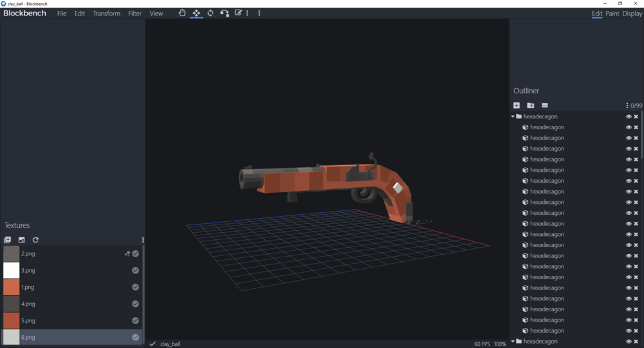
Task: Click the clay_ball project name in status bar
Action: 170,344
